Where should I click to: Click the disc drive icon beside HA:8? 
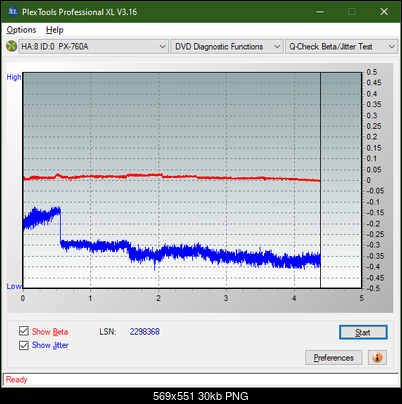point(11,46)
